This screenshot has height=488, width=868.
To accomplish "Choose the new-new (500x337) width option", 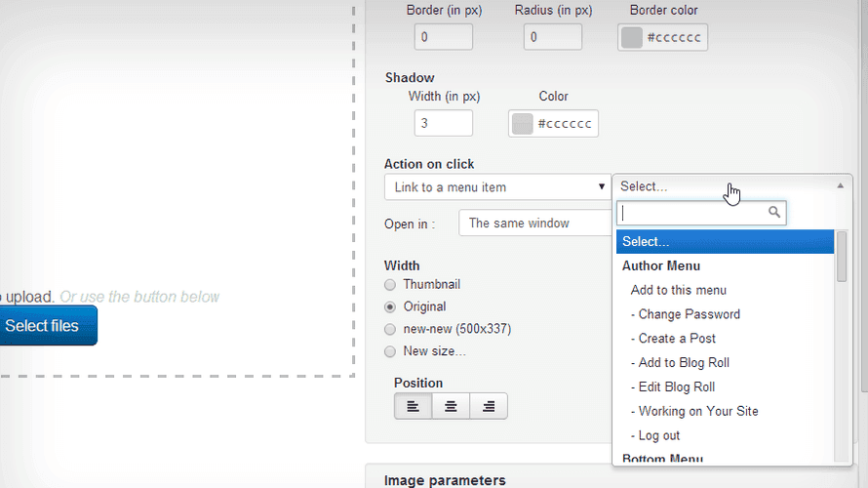I will (x=390, y=329).
